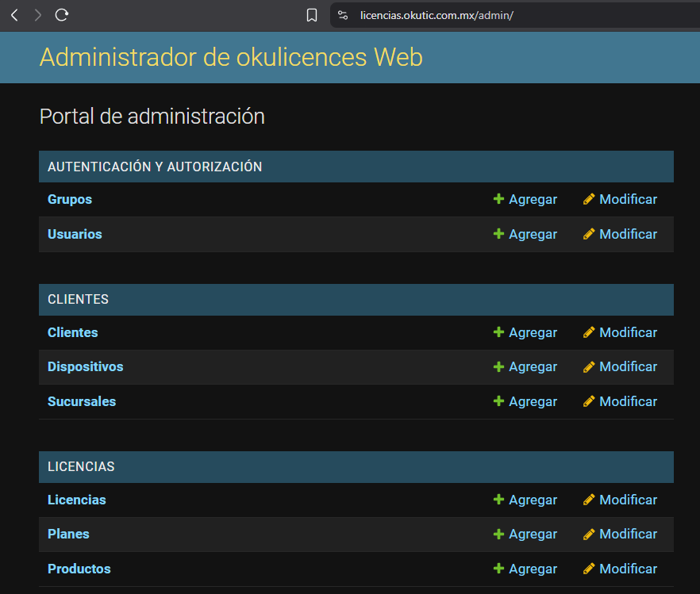The image size is (700, 594).
Task: Click the browser back arrow icon
Action: click(x=14, y=15)
